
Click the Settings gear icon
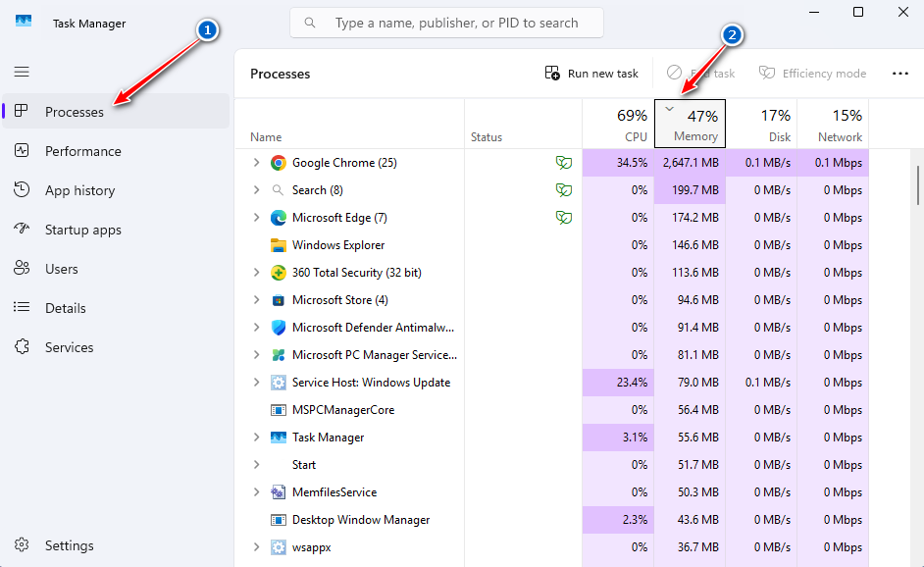point(22,544)
